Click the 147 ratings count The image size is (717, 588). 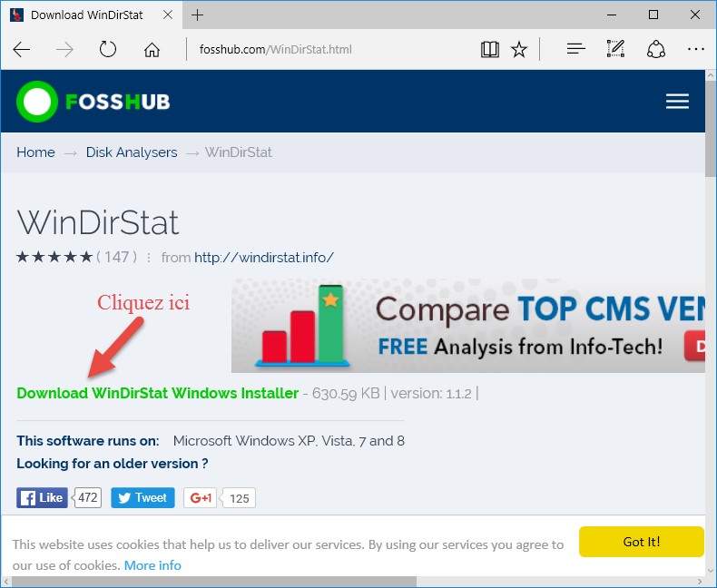116,257
